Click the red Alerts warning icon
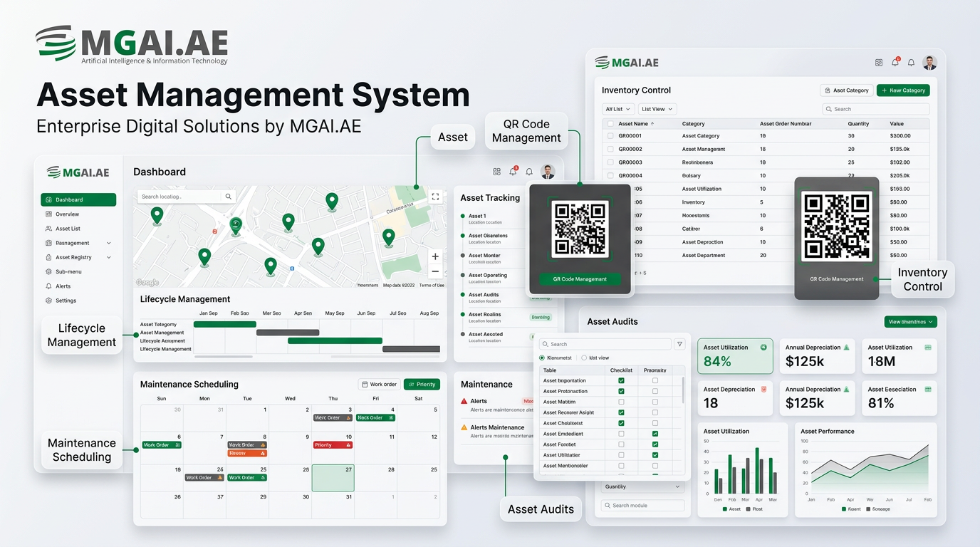980x547 pixels. click(x=464, y=402)
